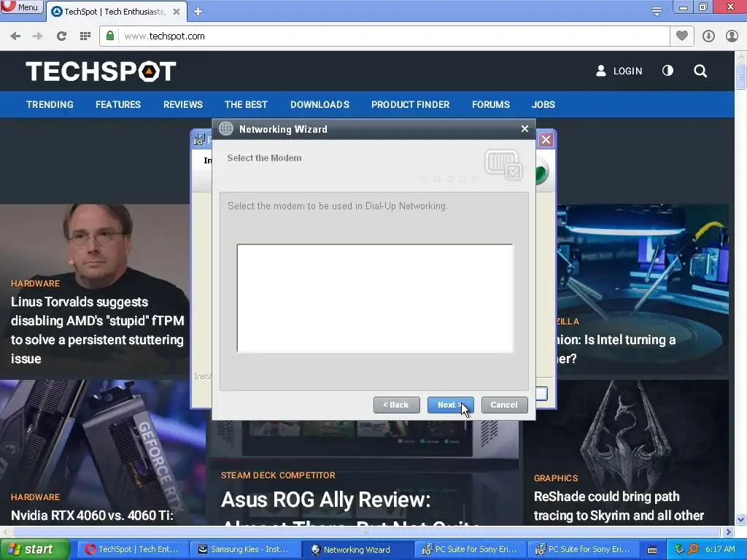Open the ReShade path tracing Skyrim article

[x=619, y=506]
